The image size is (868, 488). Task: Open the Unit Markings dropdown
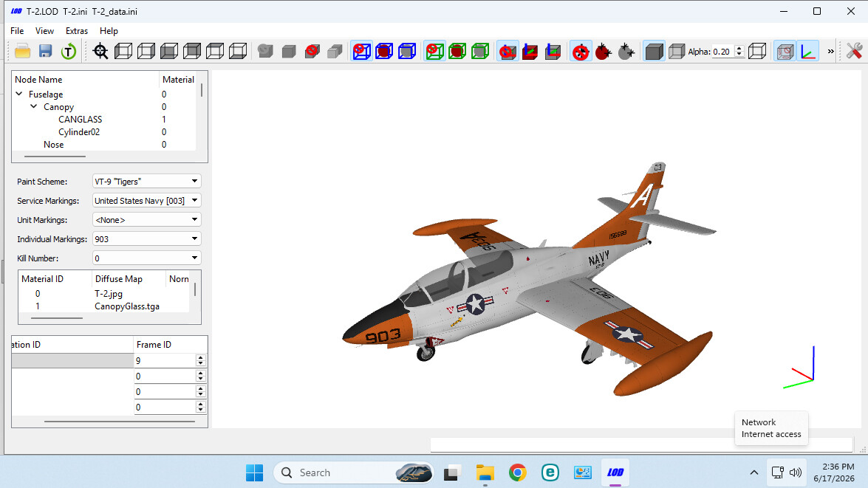coord(147,220)
